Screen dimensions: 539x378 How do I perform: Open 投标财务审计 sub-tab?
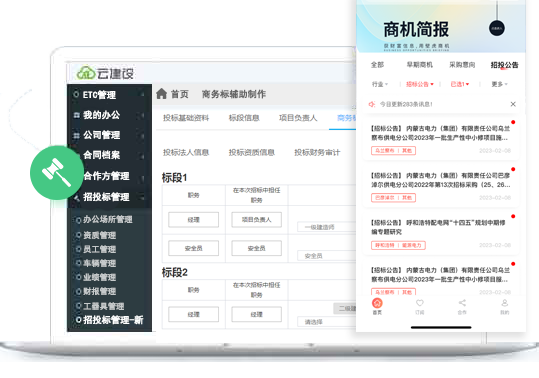[x=317, y=153]
